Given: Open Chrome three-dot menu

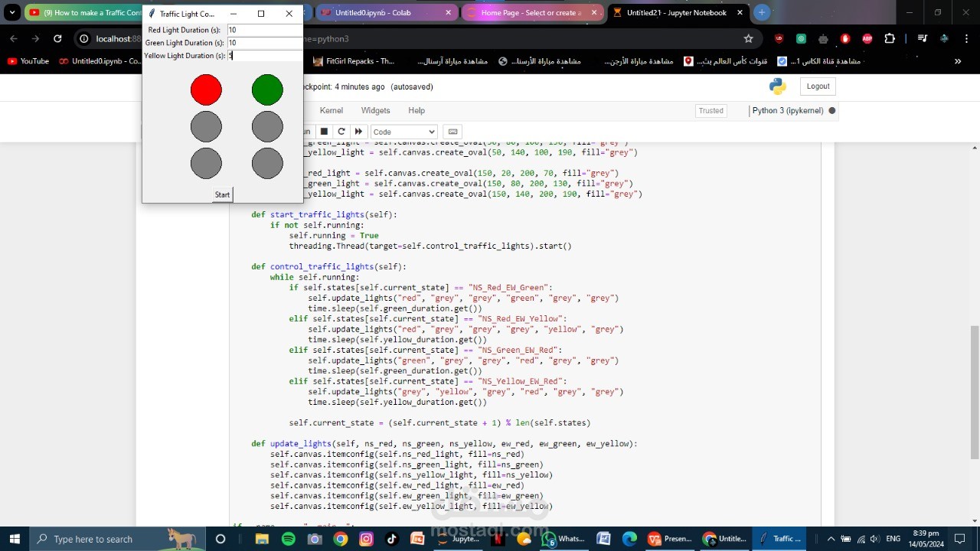Looking at the screenshot, I should 966,38.
